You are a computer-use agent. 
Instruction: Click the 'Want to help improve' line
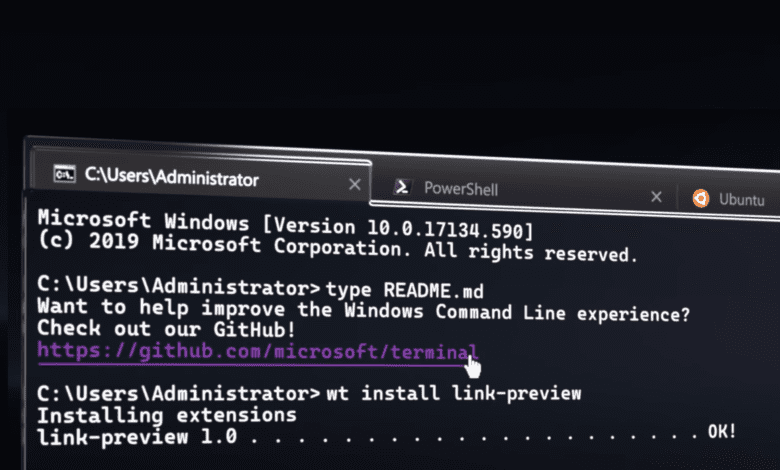364,310
